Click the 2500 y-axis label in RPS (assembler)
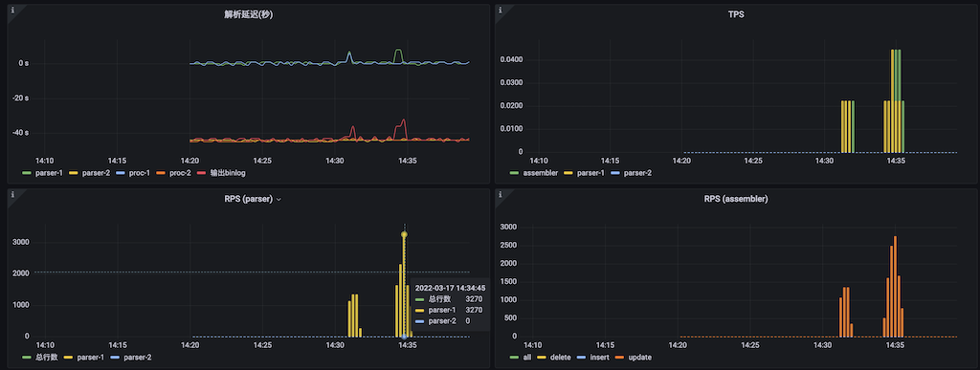Viewport: 980px width, 370px height. pos(508,246)
